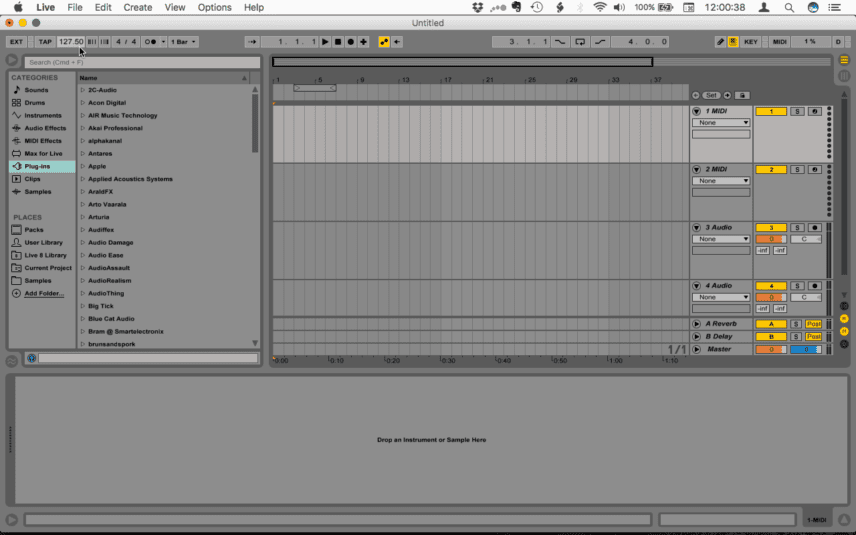Viewport: 856px width, 535px height.
Task: Click the Master blue preview volume field
Action: click(x=806, y=349)
